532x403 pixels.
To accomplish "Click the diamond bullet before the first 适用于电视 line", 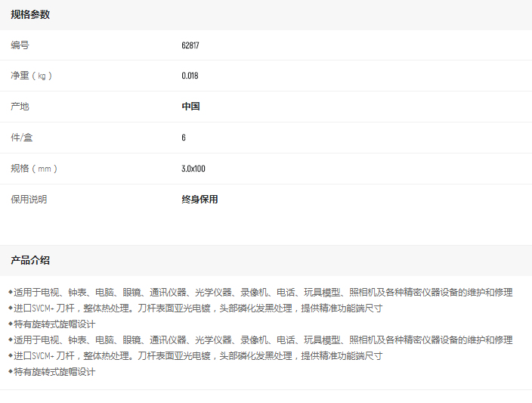I will 11,292.
